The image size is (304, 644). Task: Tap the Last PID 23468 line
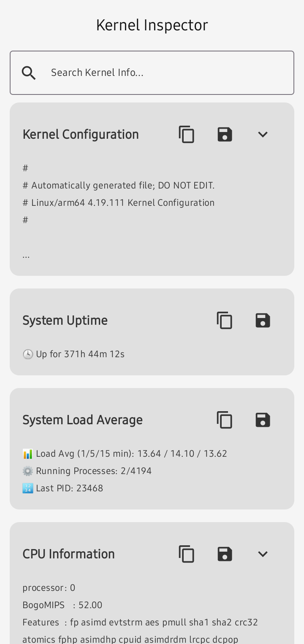pos(63,488)
